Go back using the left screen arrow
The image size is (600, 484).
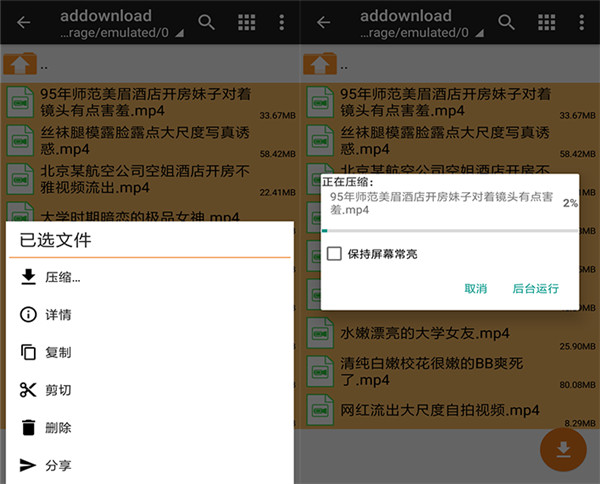point(23,23)
